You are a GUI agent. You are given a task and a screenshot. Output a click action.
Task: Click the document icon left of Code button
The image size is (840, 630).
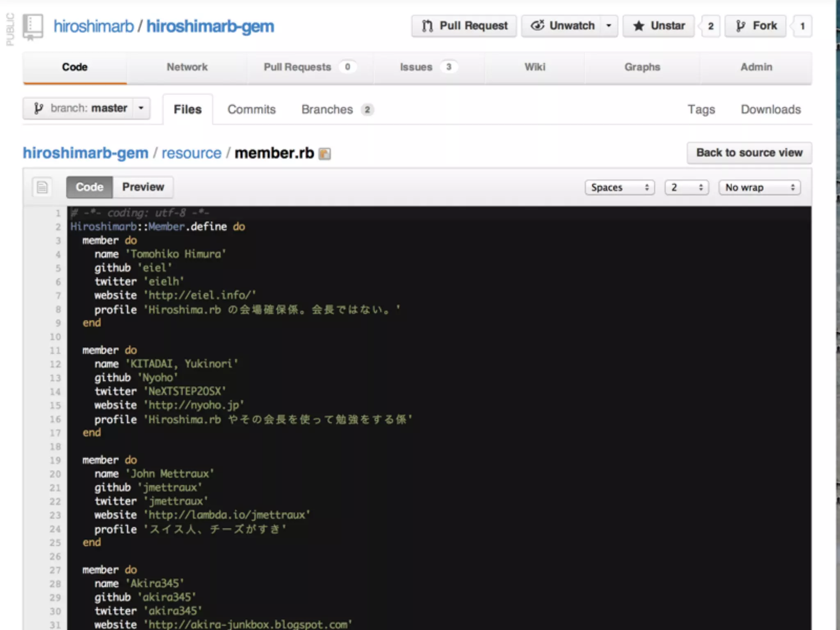42,187
